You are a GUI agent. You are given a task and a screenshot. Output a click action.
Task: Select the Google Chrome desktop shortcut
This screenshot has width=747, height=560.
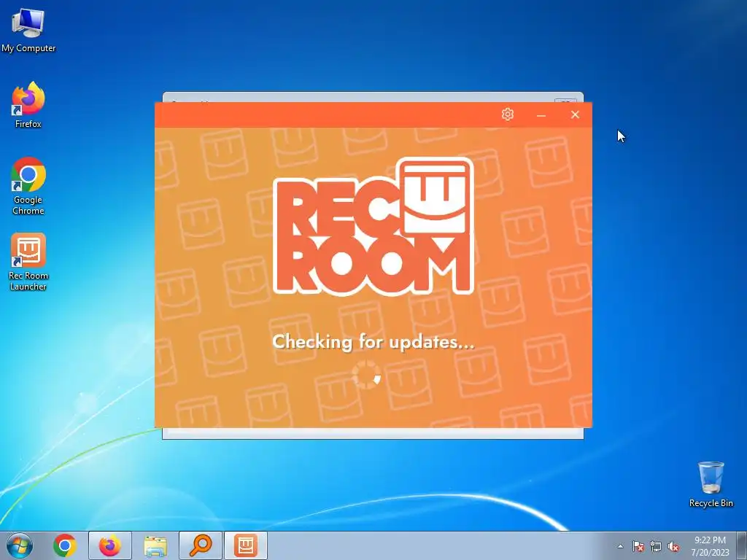28,186
